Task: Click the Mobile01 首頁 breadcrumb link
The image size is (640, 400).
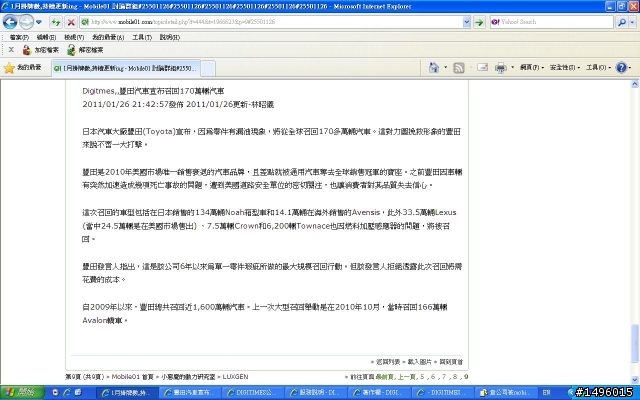Action: pyautogui.click(x=133, y=377)
